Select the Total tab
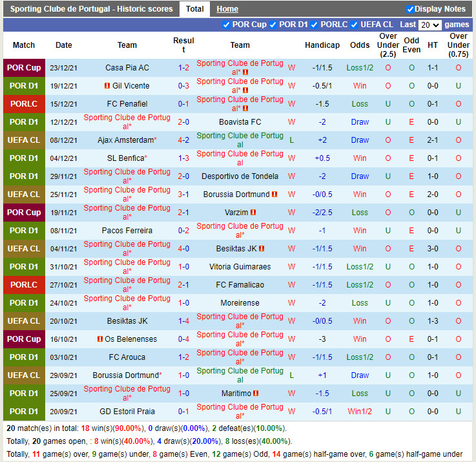Image resolution: width=476 pixels, height=462 pixels. click(194, 9)
